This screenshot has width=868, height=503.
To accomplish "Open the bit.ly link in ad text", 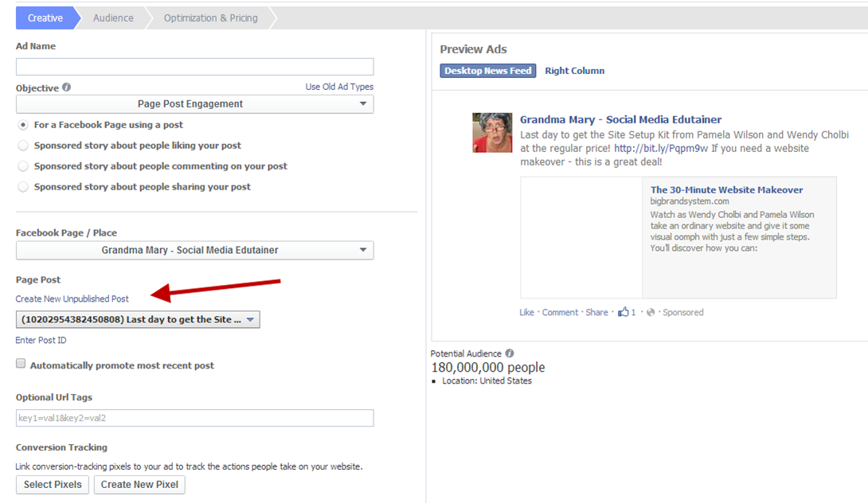I will tap(661, 148).
